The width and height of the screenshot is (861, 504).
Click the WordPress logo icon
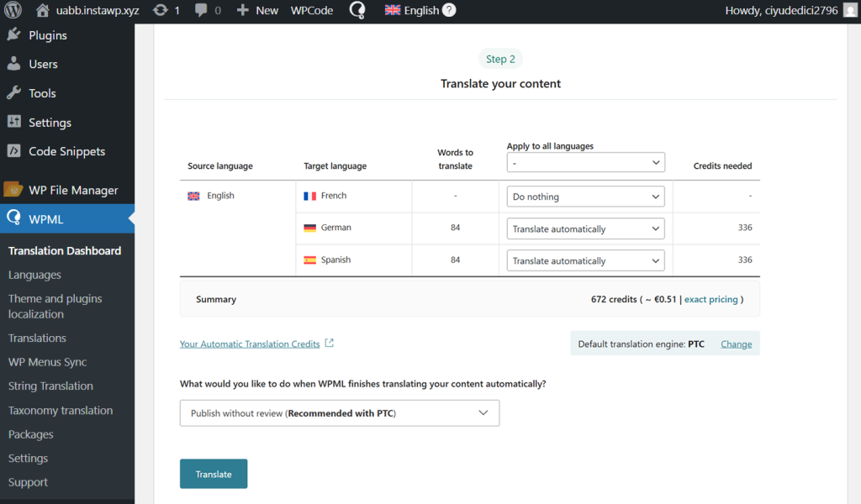pyautogui.click(x=13, y=11)
